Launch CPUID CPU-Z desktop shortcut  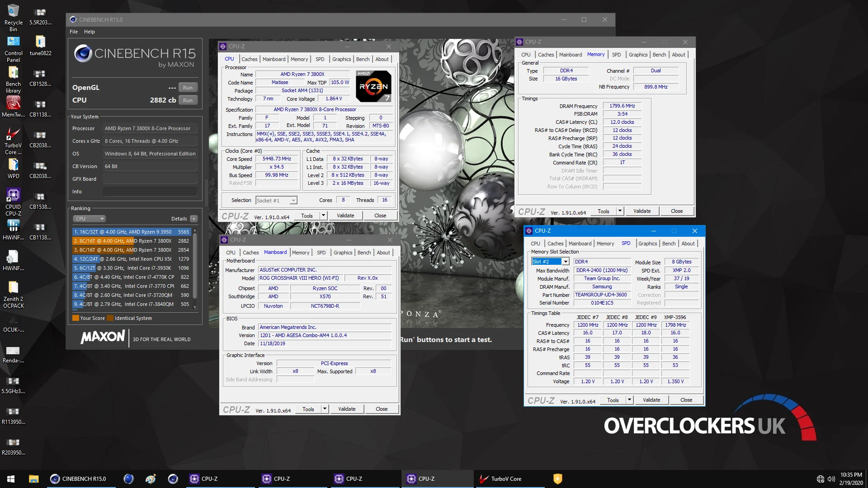[x=14, y=202]
